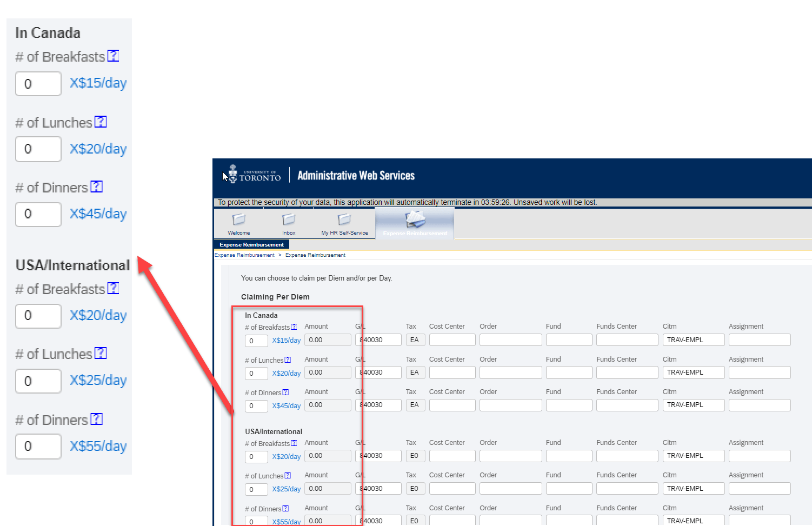Open My HR Self-Service tab icon
This screenshot has height=526, width=812.
(344, 219)
